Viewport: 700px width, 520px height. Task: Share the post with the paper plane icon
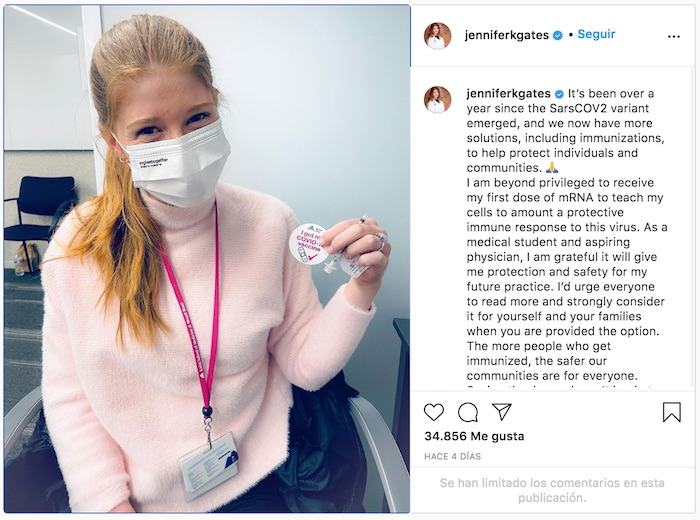pos(501,411)
